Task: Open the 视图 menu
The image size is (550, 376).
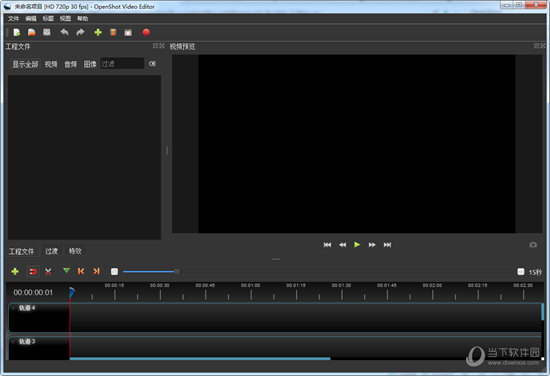Action: [x=65, y=18]
